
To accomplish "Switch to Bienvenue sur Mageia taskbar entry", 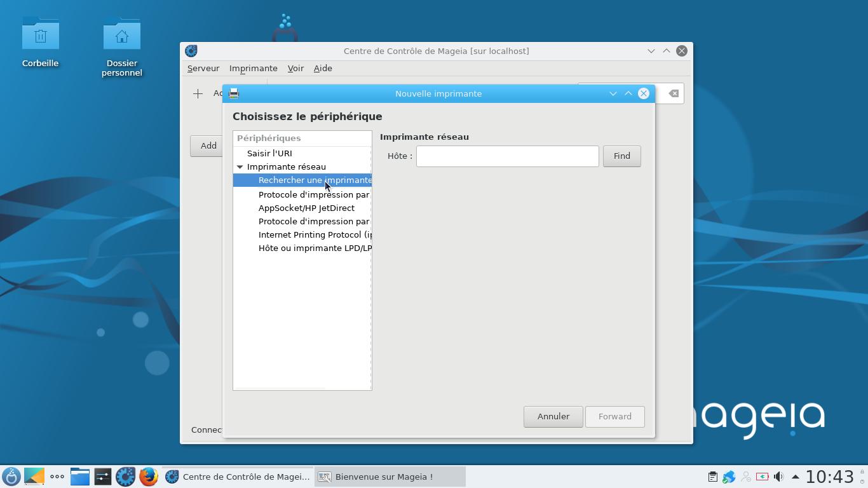I will (390, 477).
